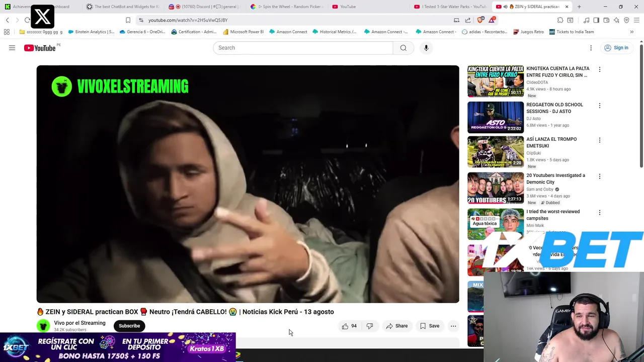This screenshot has width=644, height=362.
Task: Open Einstein Analytics bookmark
Action: (91, 32)
